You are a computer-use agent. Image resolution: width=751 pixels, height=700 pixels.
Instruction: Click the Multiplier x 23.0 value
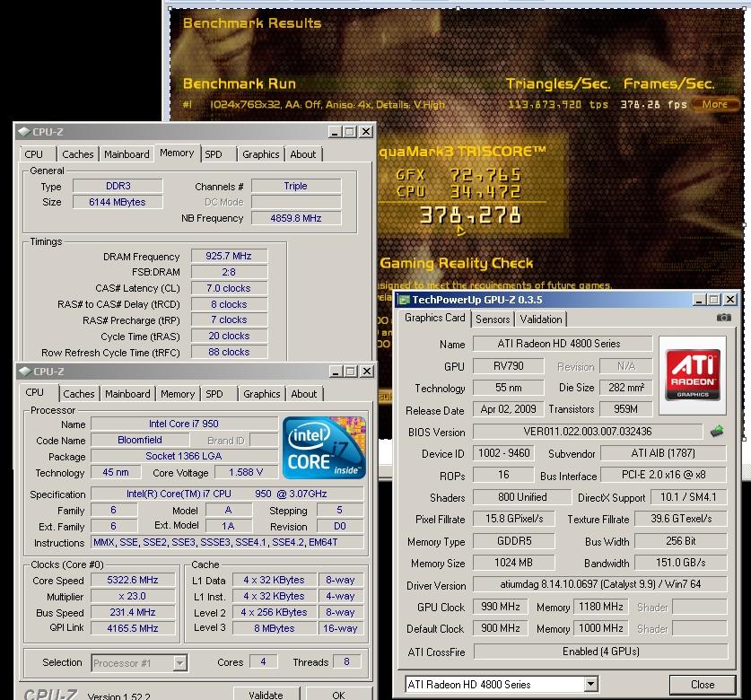[x=133, y=597]
